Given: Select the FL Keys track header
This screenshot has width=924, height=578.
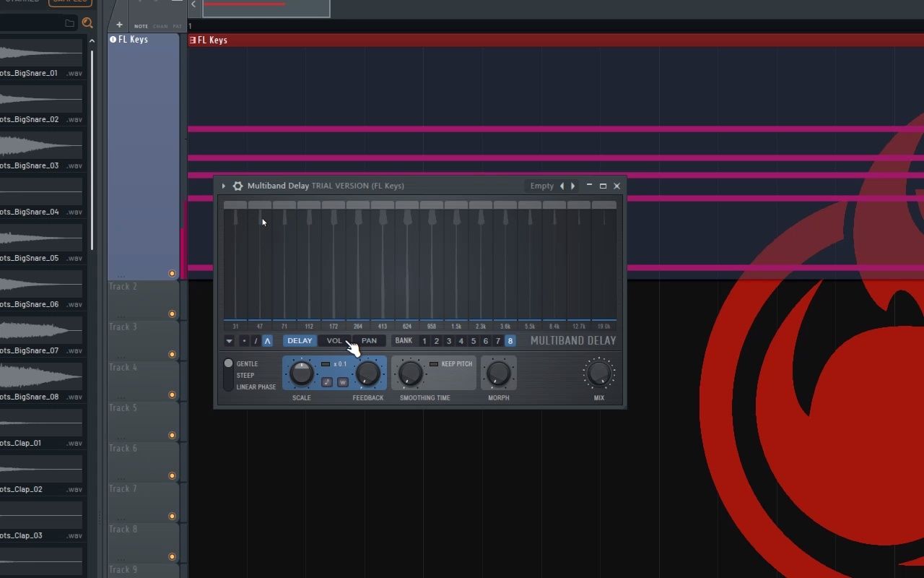Looking at the screenshot, I should click(x=143, y=156).
